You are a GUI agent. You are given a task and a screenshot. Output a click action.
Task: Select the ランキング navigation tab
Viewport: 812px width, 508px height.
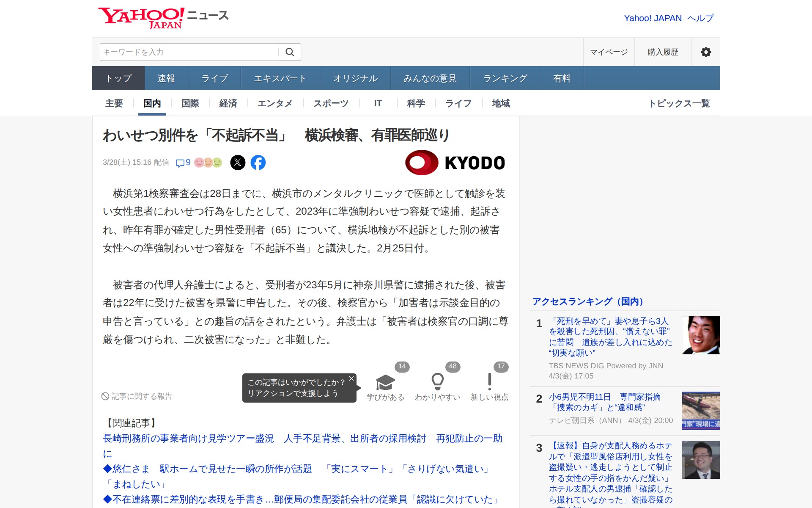click(x=505, y=78)
